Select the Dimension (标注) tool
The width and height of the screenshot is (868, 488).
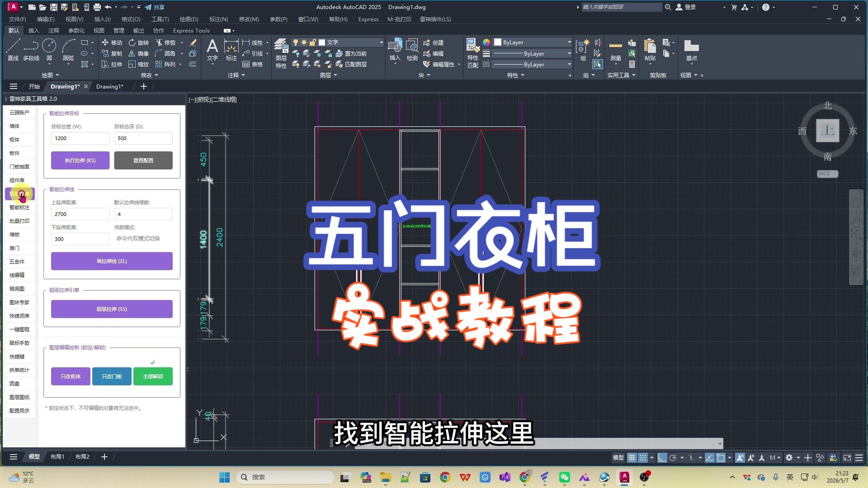(231, 50)
